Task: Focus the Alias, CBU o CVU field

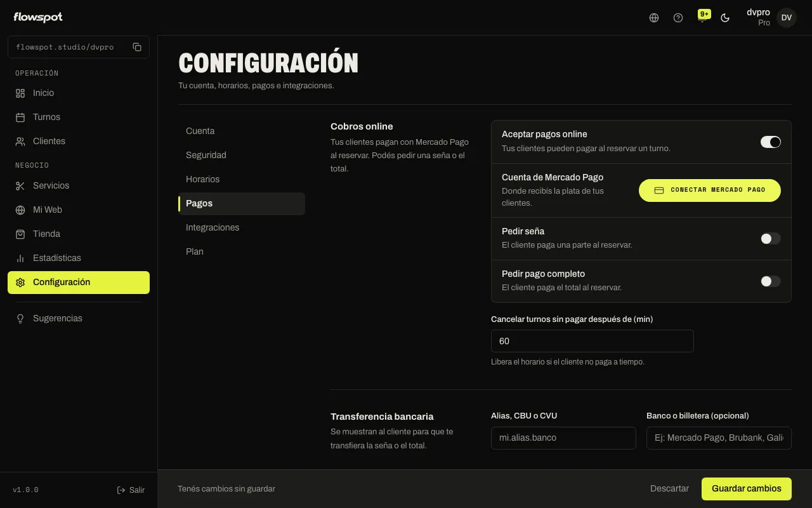Action: coord(563,438)
